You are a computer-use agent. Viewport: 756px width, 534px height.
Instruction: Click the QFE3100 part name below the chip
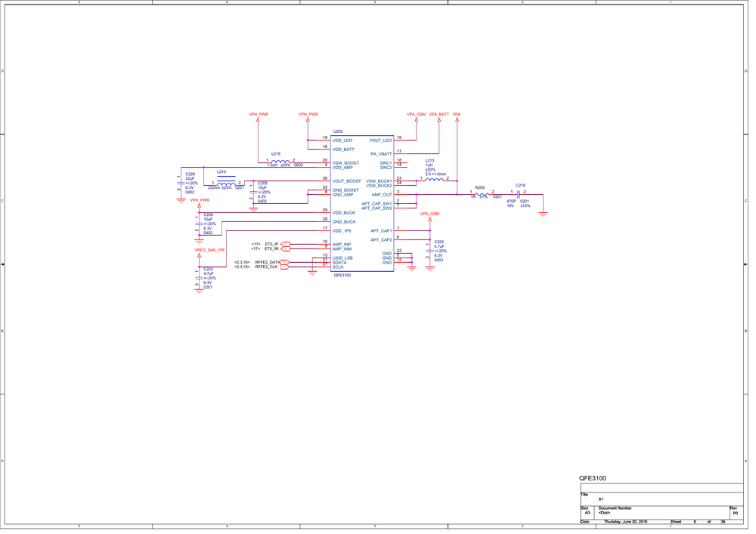click(342, 276)
